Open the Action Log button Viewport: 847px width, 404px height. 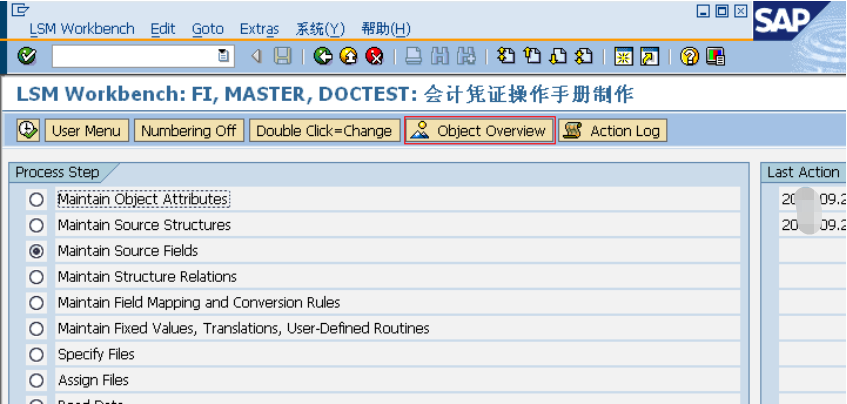[613, 131]
